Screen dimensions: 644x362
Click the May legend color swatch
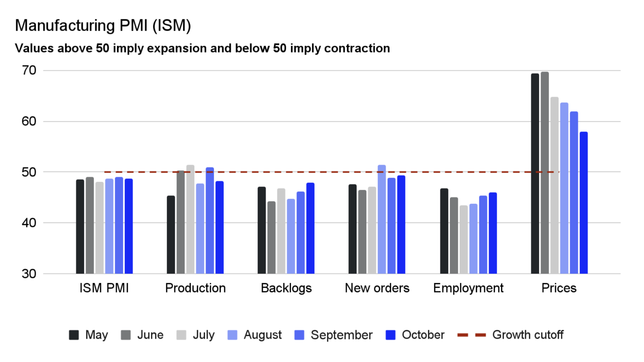tap(74, 335)
